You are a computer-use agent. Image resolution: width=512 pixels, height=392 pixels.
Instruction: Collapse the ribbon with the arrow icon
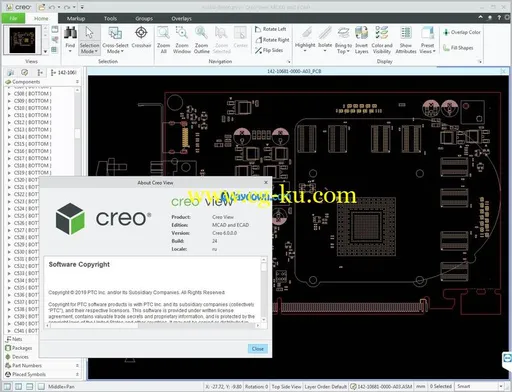coord(480,17)
